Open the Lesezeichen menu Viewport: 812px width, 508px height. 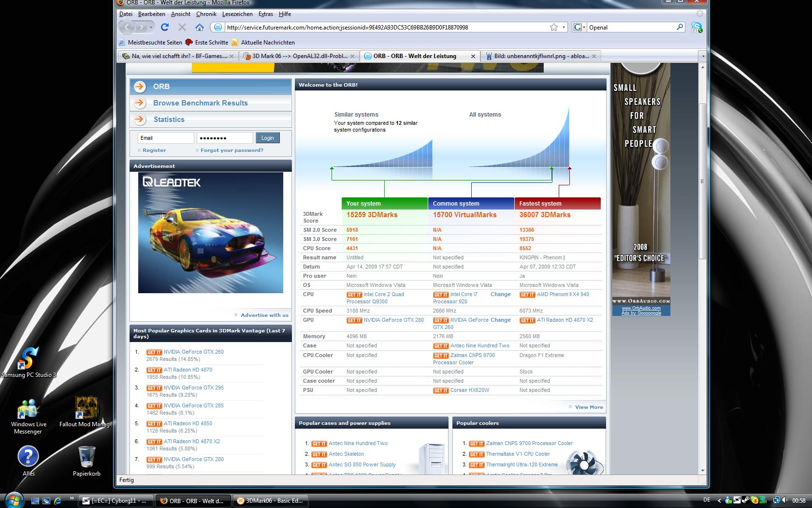tap(237, 14)
